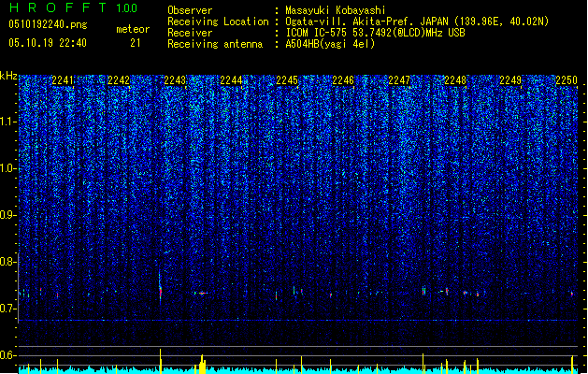Click the 2247 time marker

tap(399, 80)
